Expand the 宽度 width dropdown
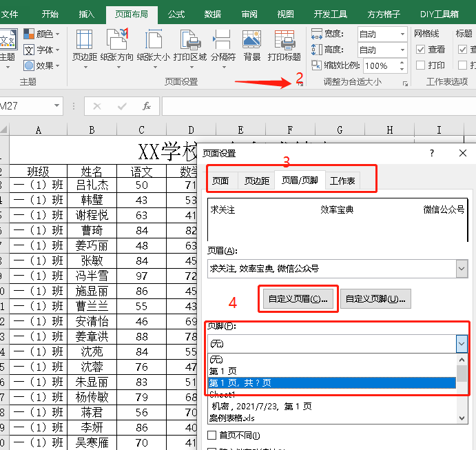 pyautogui.click(x=402, y=34)
